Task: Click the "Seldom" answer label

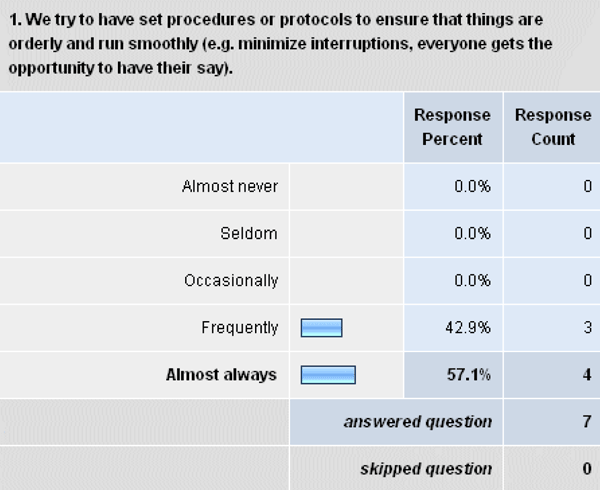Action: (249, 233)
